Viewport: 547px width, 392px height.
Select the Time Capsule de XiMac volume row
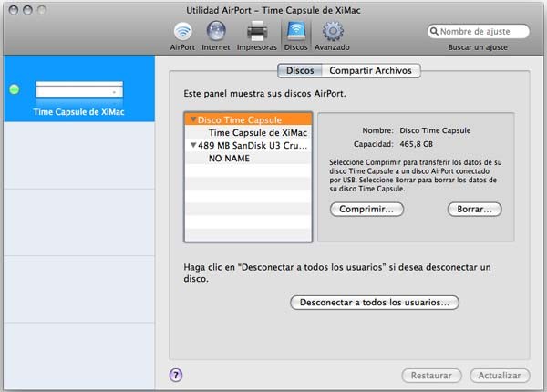248,132
